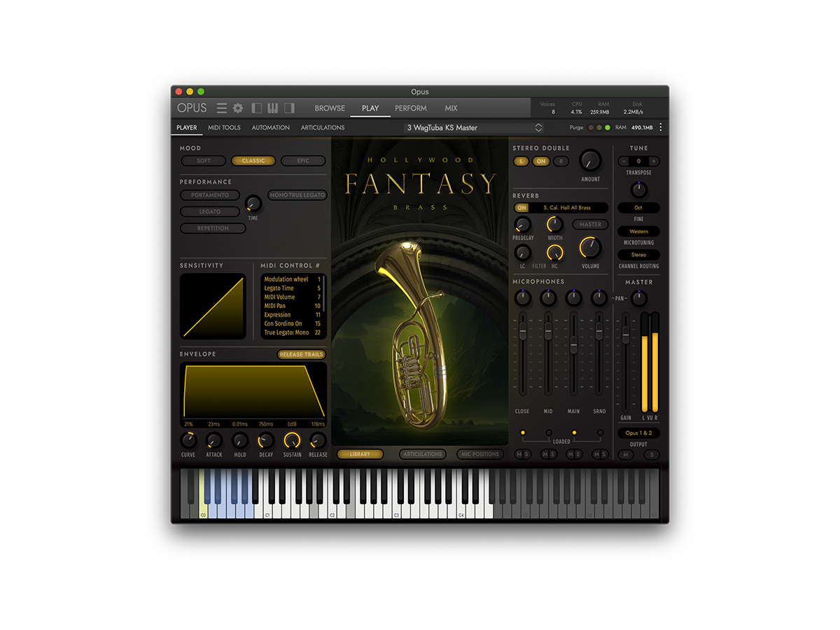Viewport: 840px width, 630px height.
Task: Solo master output with the S button
Action: (652, 455)
